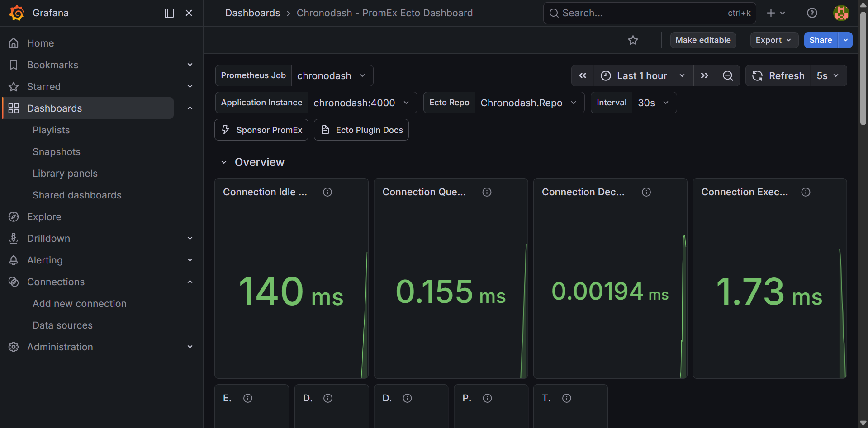Open the Last 1 hour time picker
868x428 pixels.
click(x=644, y=75)
